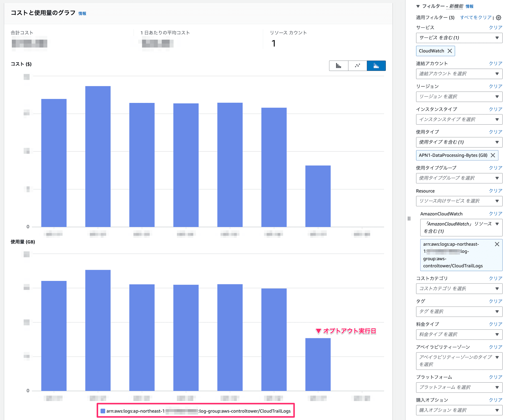Open the プラットフォーム を選択 dropdown
The height and width of the screenshot is (420, 509).
459,387
